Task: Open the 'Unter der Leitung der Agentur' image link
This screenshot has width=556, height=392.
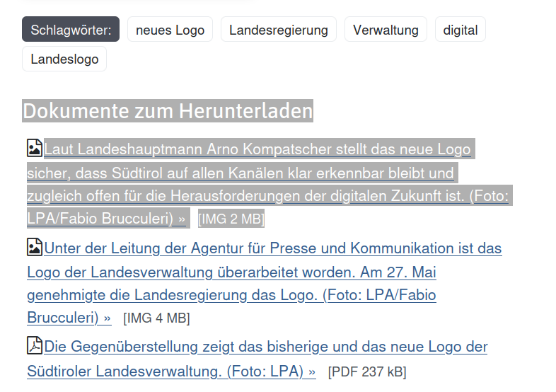Action: tap(264, 283)
